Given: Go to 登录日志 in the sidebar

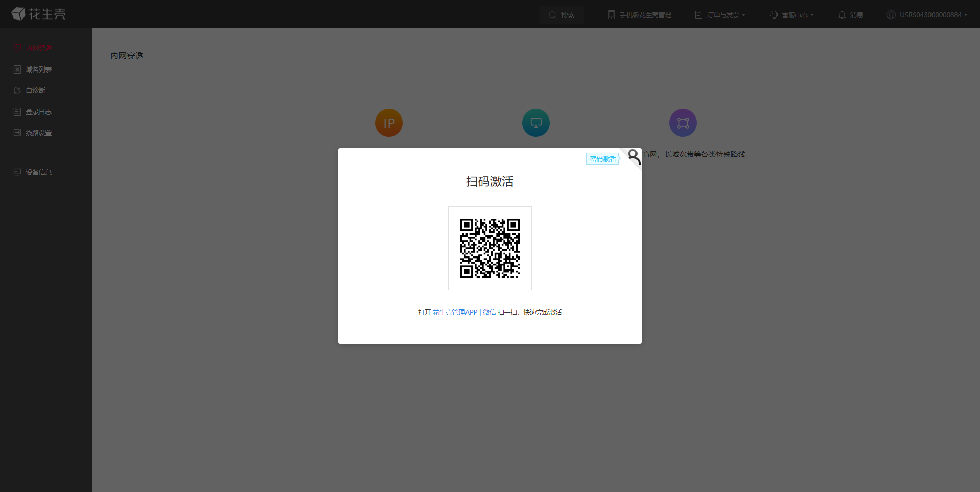Looking at the screenshot, I should coord(38,112).
